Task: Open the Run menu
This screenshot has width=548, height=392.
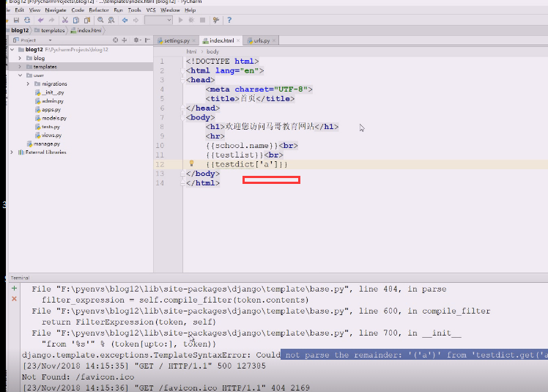Action: (119, 10)
